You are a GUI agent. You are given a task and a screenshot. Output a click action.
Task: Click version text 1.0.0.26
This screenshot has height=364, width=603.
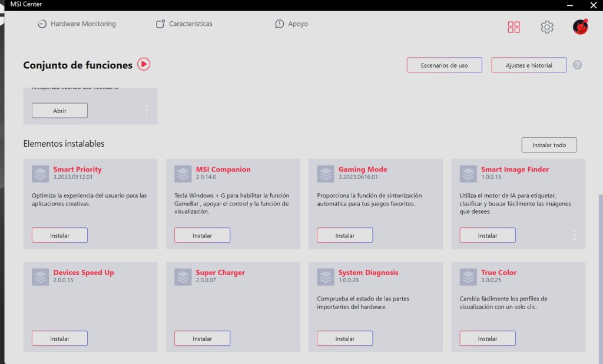point(349,280)
